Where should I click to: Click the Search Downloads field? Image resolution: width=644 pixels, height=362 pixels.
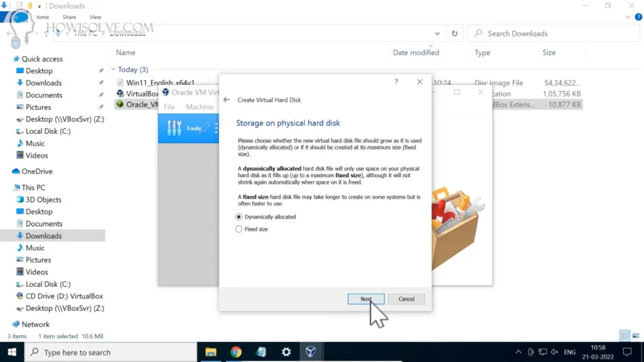[553, 33]
